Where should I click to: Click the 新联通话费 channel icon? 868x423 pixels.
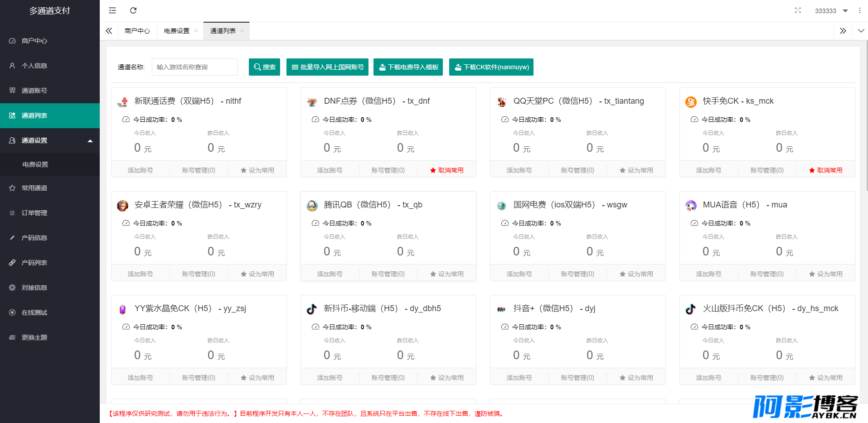(x=122, y=102)
